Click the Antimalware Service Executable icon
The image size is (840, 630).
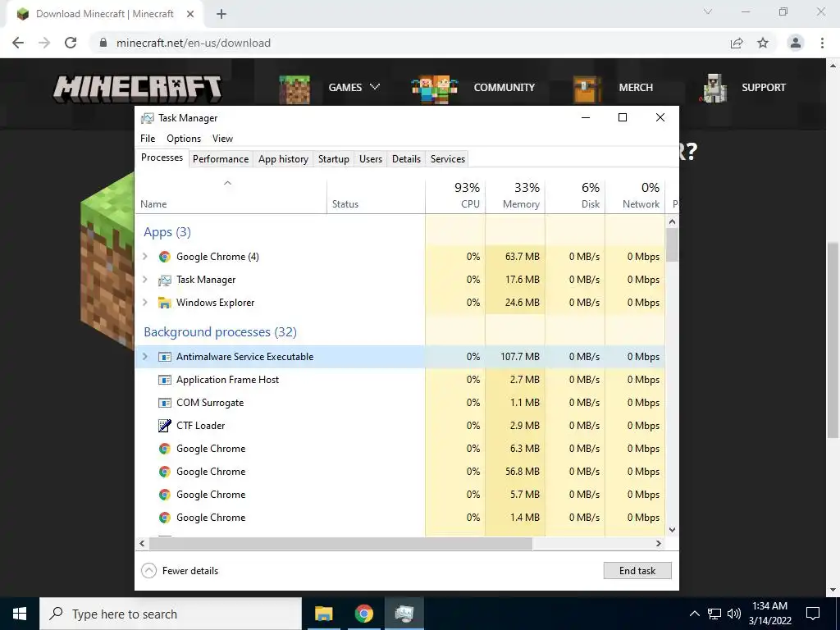pos(164,357)
